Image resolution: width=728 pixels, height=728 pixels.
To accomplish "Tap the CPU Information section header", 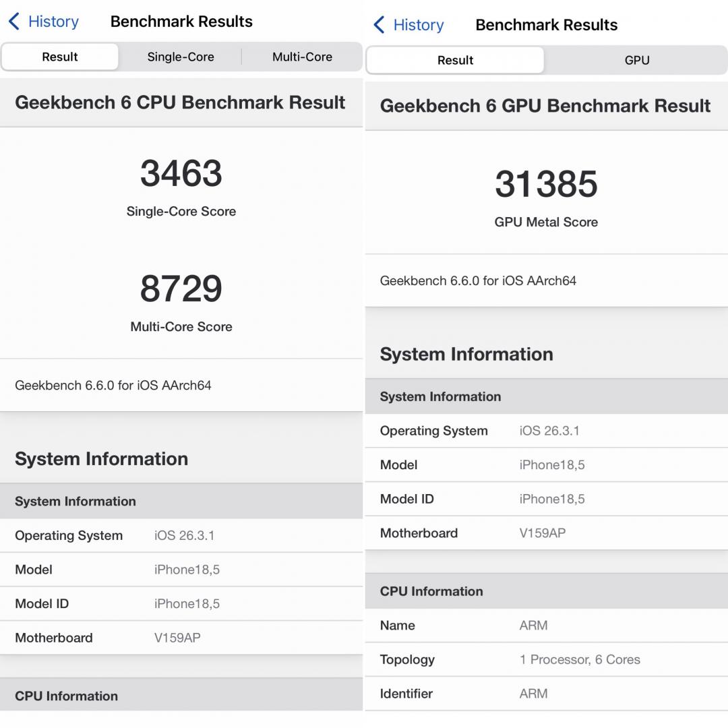I will point(182,696).
